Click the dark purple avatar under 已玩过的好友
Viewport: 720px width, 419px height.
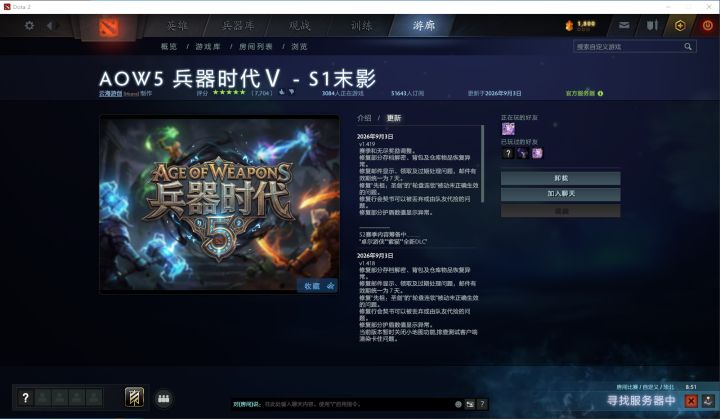[x=523, y=153]
